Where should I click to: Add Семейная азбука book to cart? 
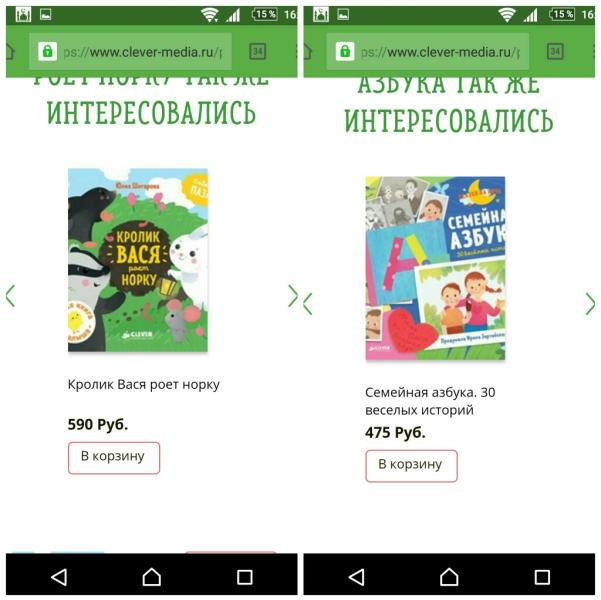tap(411, 466)
